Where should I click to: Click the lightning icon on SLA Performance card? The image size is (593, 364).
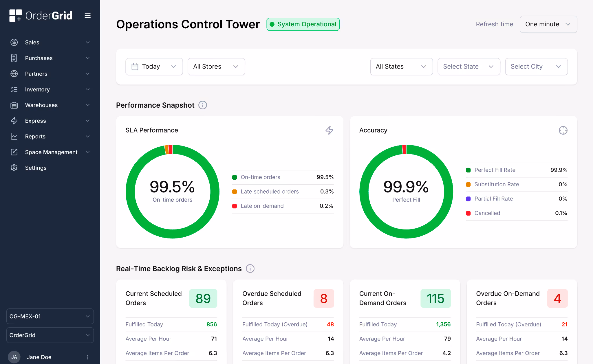click(x=329, y=130)
